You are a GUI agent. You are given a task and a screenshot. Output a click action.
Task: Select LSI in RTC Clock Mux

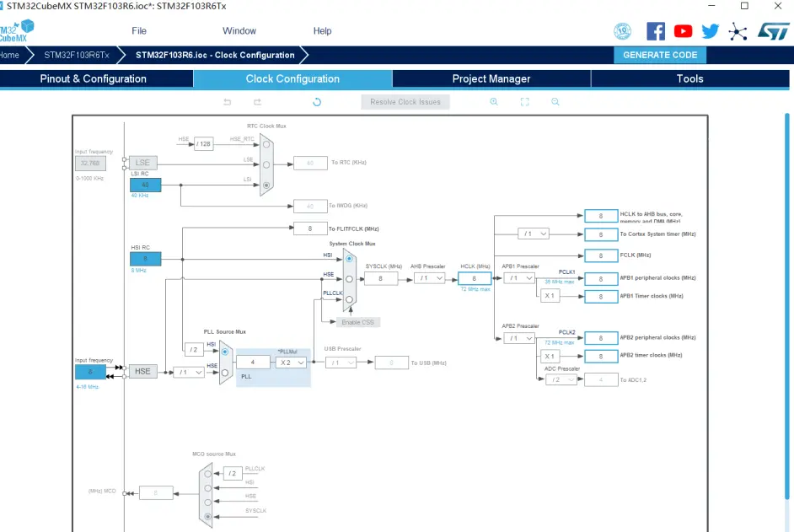coord(266,185)
